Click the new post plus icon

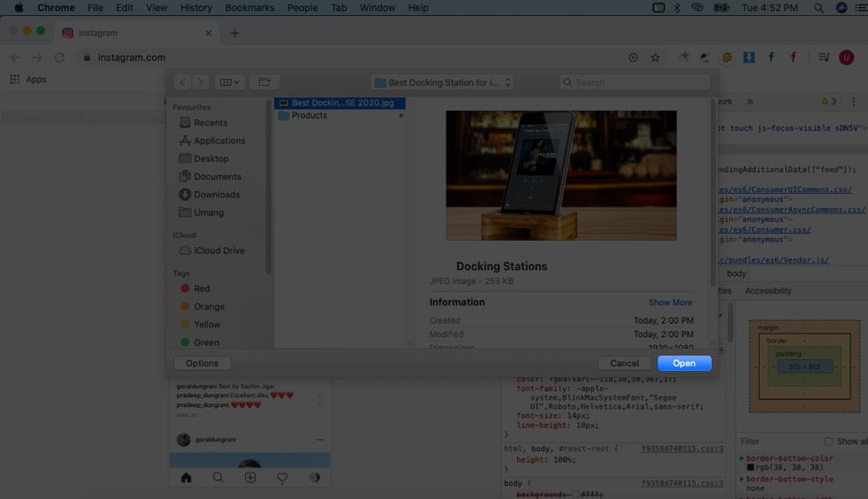[250, 478]
